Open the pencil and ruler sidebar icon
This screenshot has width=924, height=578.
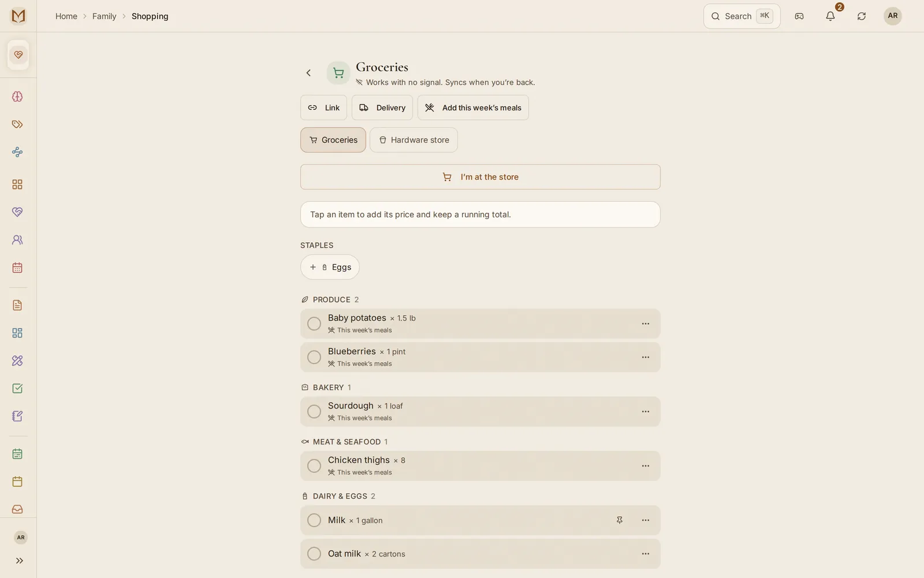tap(17, 361)
